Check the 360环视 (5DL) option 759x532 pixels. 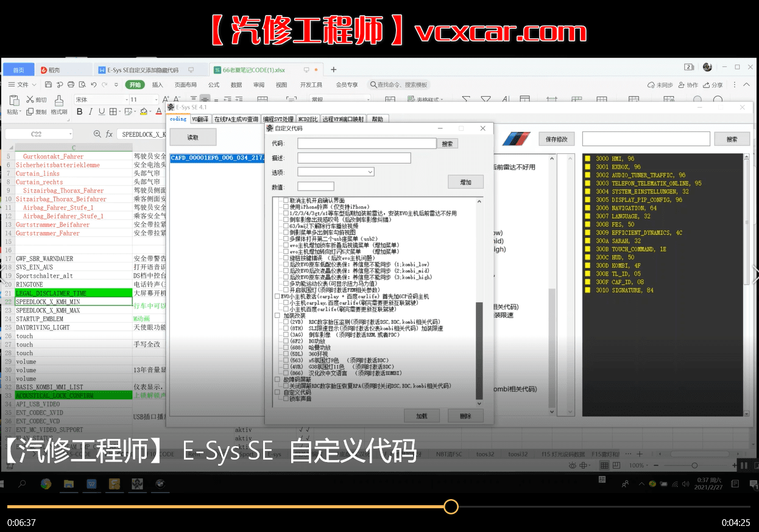point(286,354)
